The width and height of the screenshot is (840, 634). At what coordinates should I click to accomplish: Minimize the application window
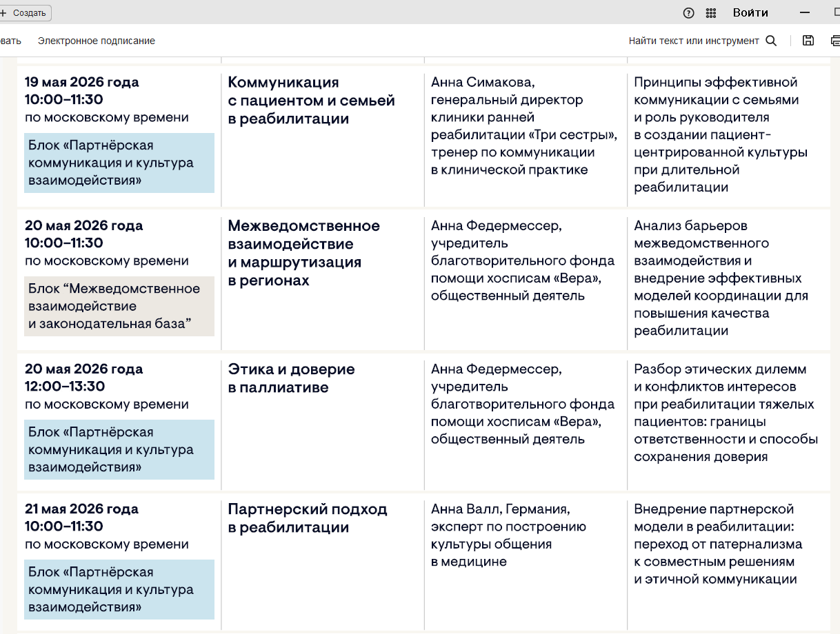click(804, 12)
